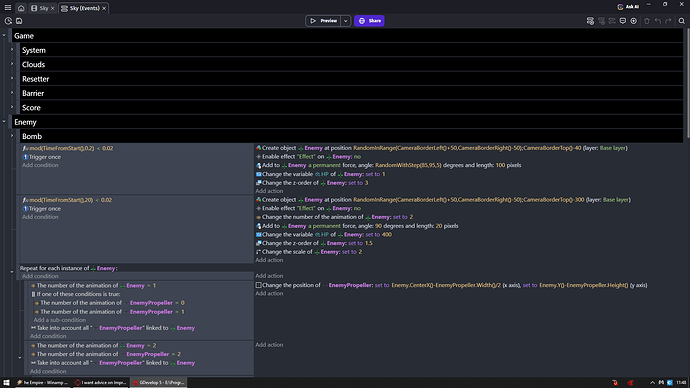Select condition EnemyPropeller animation = 2
This screenshot has height=388, width=690.
pyautogui.click(x=106, y=354)
